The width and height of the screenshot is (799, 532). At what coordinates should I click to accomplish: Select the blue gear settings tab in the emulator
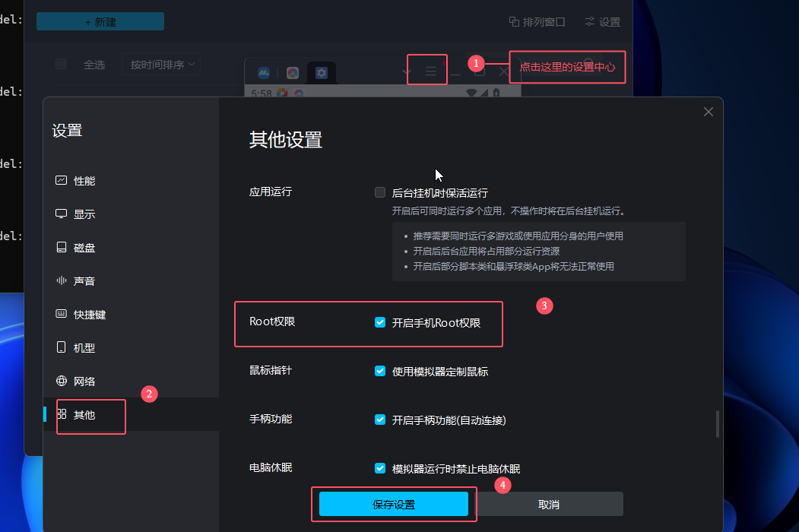click(x=322, y=73)
